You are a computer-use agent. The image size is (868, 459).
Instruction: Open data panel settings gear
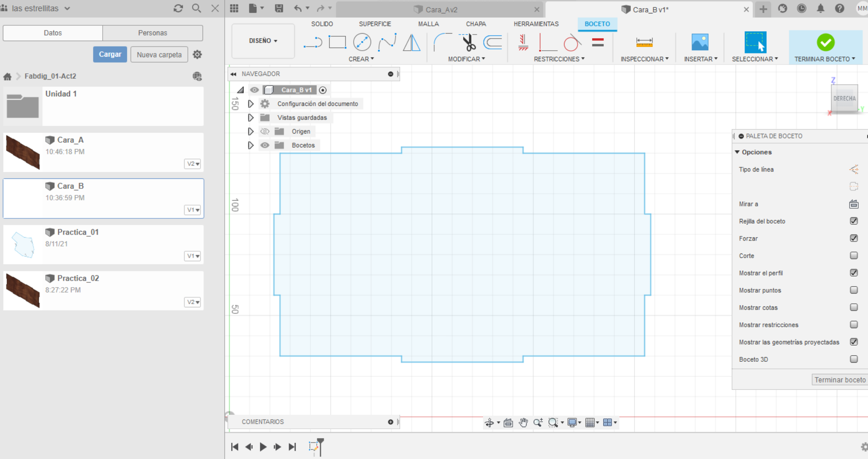coord(198,54)
